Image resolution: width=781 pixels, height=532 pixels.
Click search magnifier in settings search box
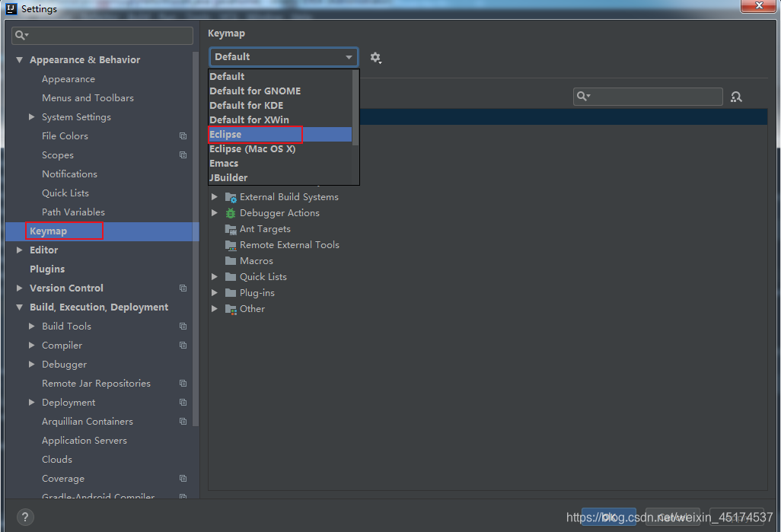21,35
